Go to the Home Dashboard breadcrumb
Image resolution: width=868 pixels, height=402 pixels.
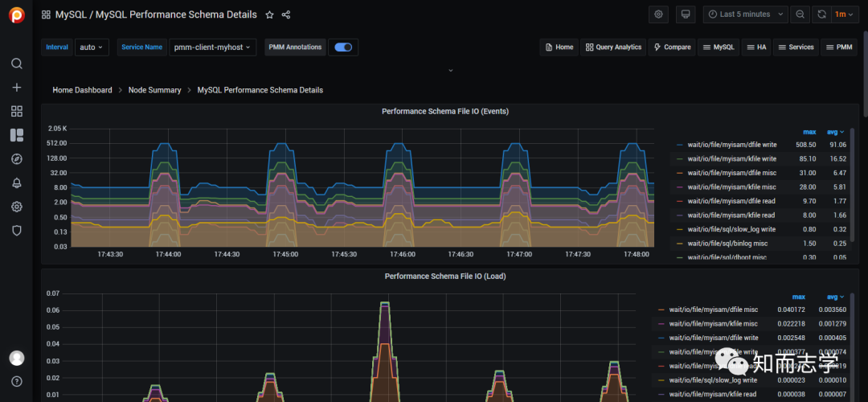pyautogui.click(x=83, y=90)
